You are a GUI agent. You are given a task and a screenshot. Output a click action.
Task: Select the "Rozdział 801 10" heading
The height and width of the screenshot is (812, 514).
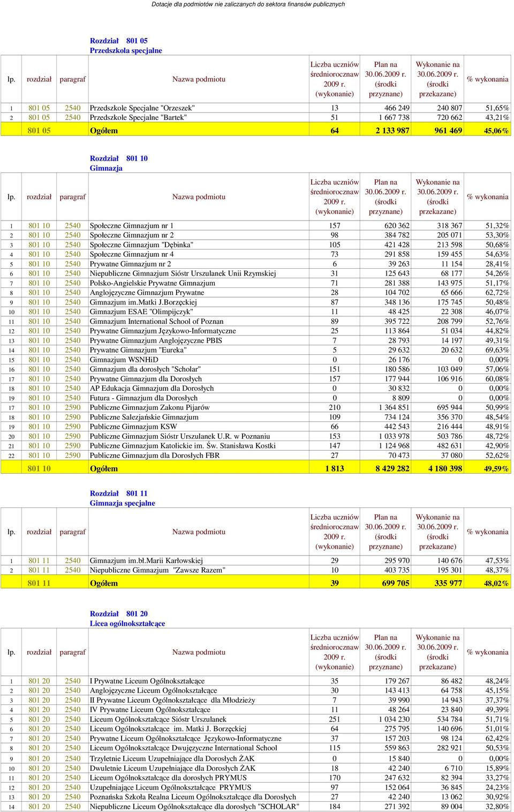119,158
